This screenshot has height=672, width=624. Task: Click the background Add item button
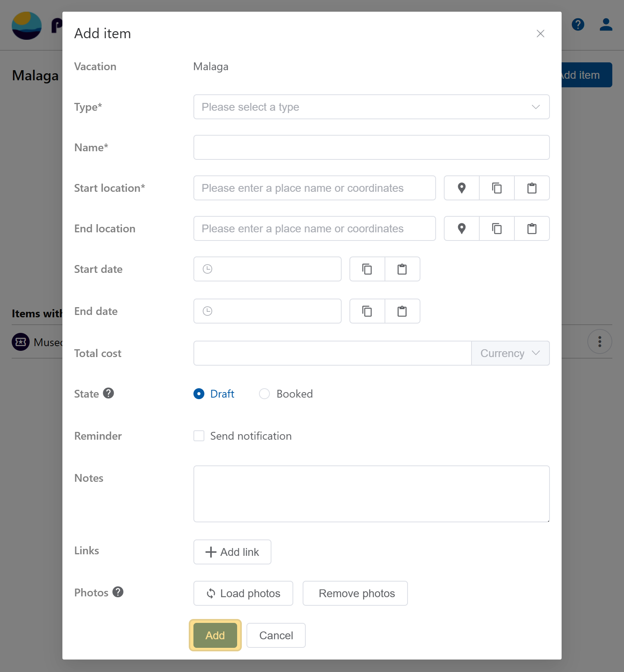coord(587,75)
